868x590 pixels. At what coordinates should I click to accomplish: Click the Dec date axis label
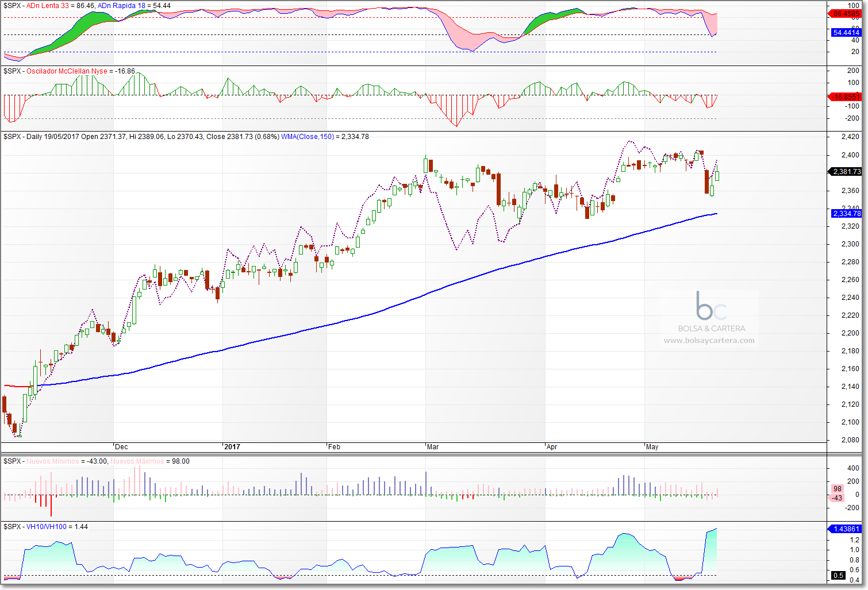point(121,447)
